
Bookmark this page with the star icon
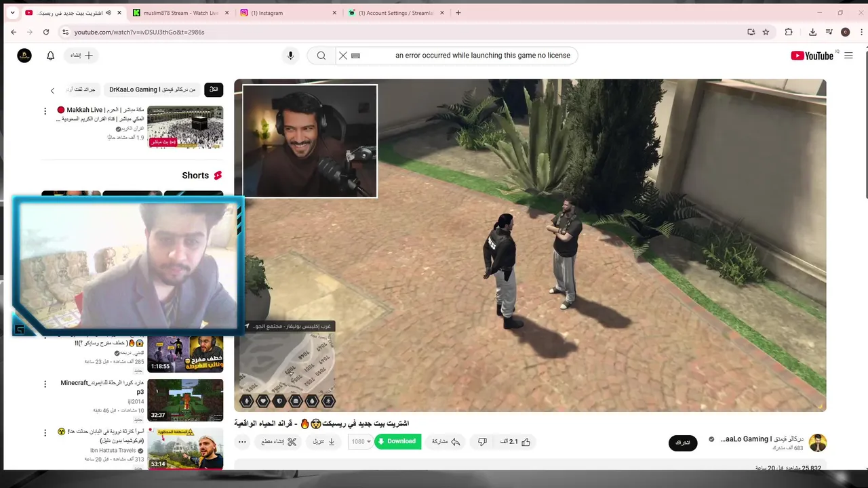766,32
